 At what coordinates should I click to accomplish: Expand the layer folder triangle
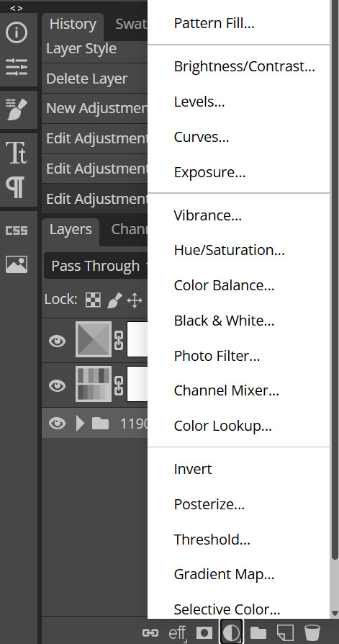80,423
